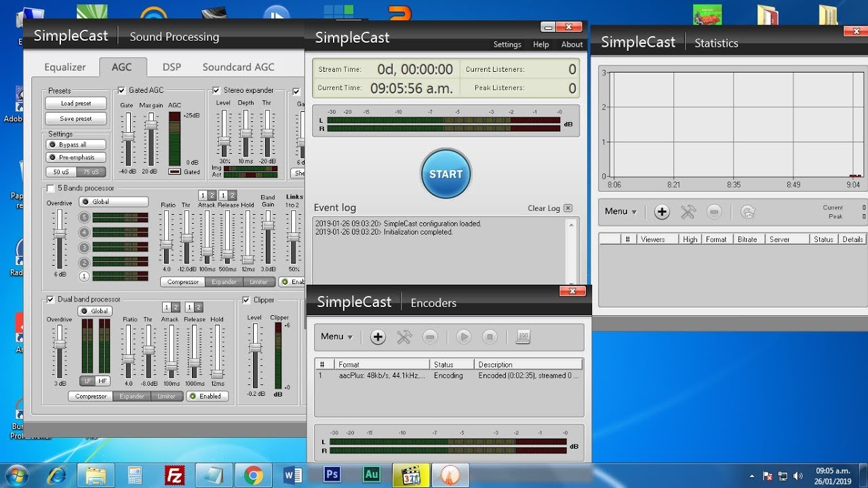
Task: Remove encoder with the minus icon
Action: click(430, 337)
